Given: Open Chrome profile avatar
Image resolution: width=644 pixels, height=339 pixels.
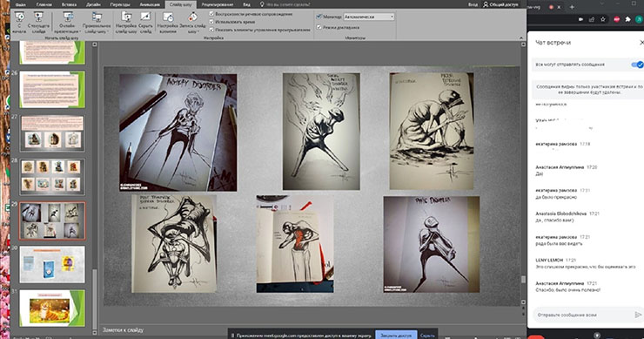Looking at the screenshot, I should click(640, 19).
